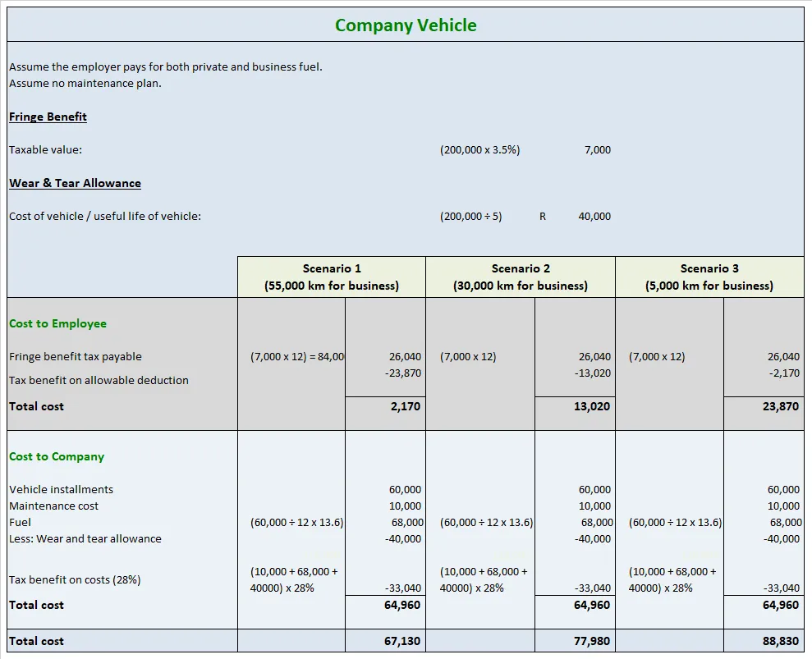
Task: Select the 7,000 taxable value amount
Action: [x=598, y=149]
